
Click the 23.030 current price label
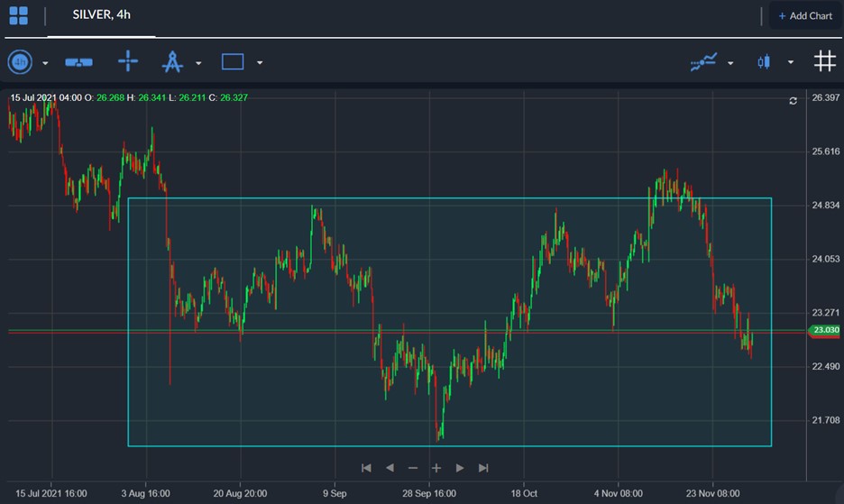(x=825, y=330)
